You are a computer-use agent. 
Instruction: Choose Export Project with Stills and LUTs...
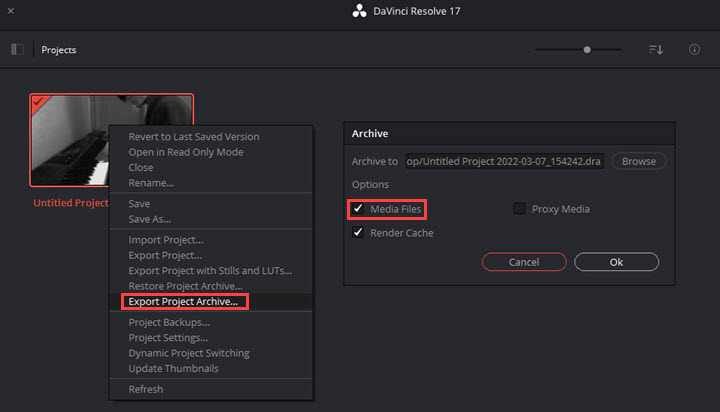point(210,271)
